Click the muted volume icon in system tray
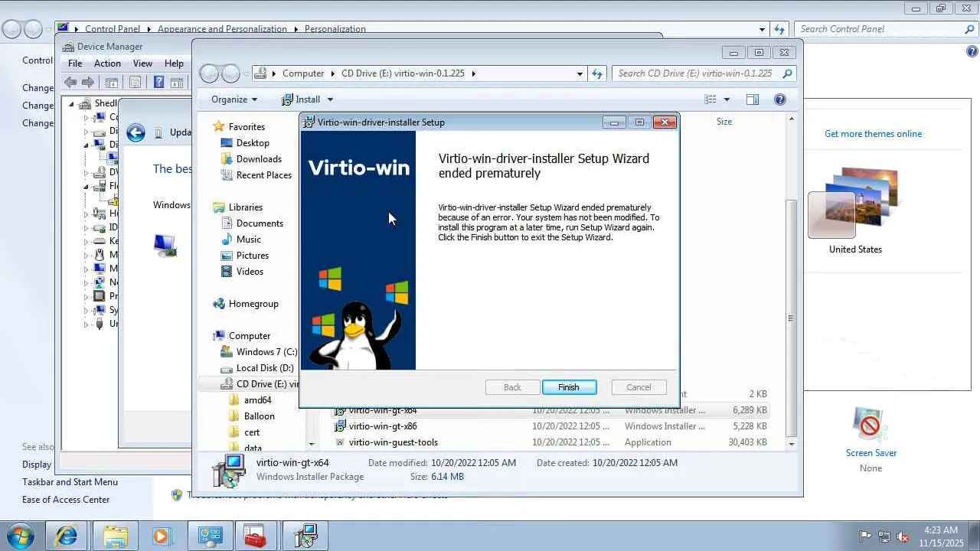Screen dimensions: 980x551 pyautogui.click(x=903, y=536)
